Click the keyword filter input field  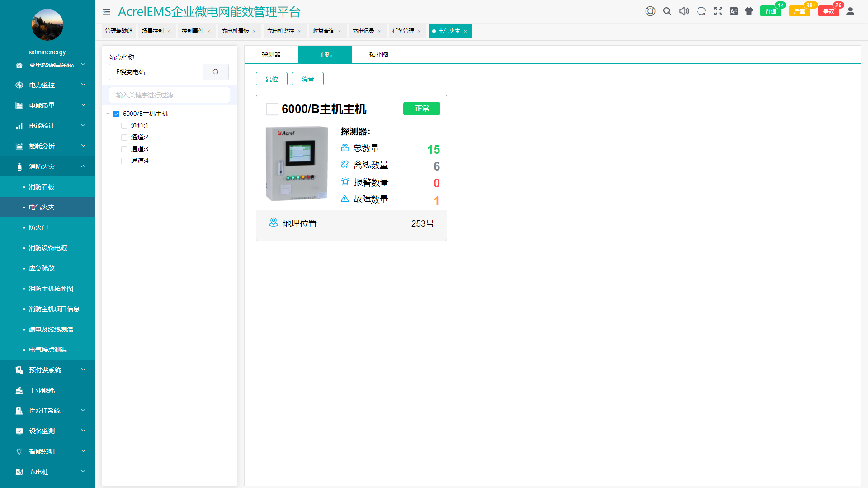(x=169, y=95)
